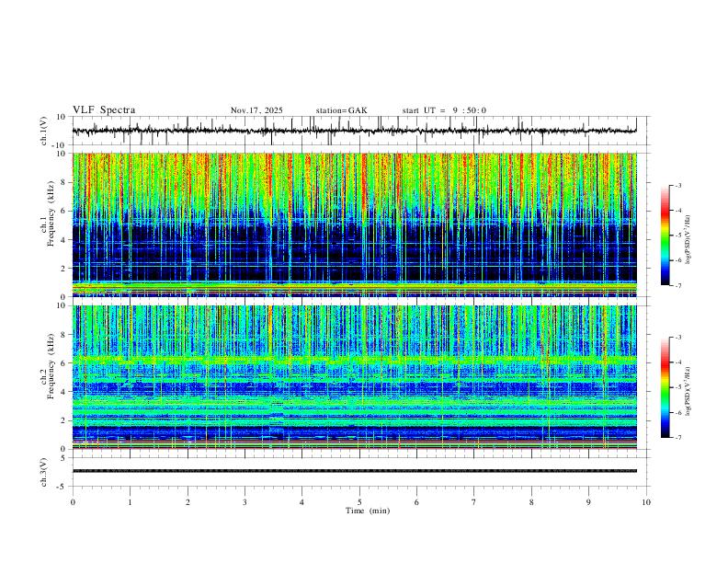Click the "VLF Spectra" plot title
This screenshot has height=563, width=728.
104,110
